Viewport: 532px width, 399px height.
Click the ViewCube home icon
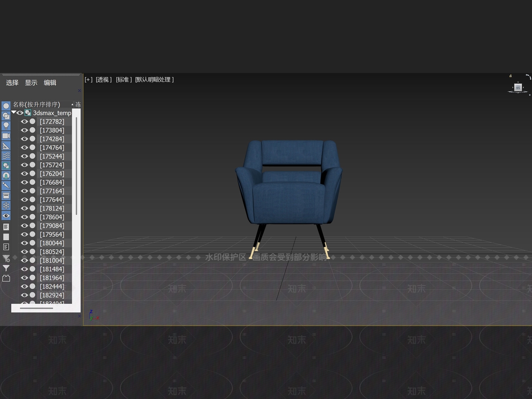[x=510, y=76]
